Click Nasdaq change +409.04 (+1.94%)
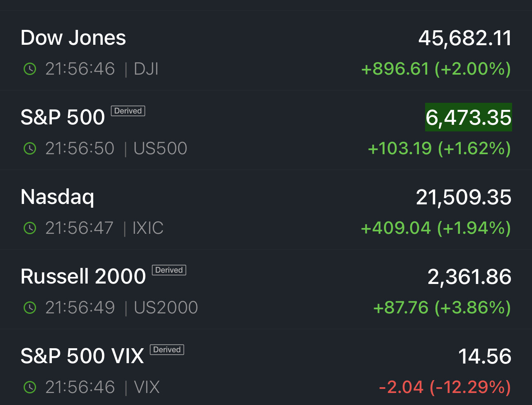 436,228
